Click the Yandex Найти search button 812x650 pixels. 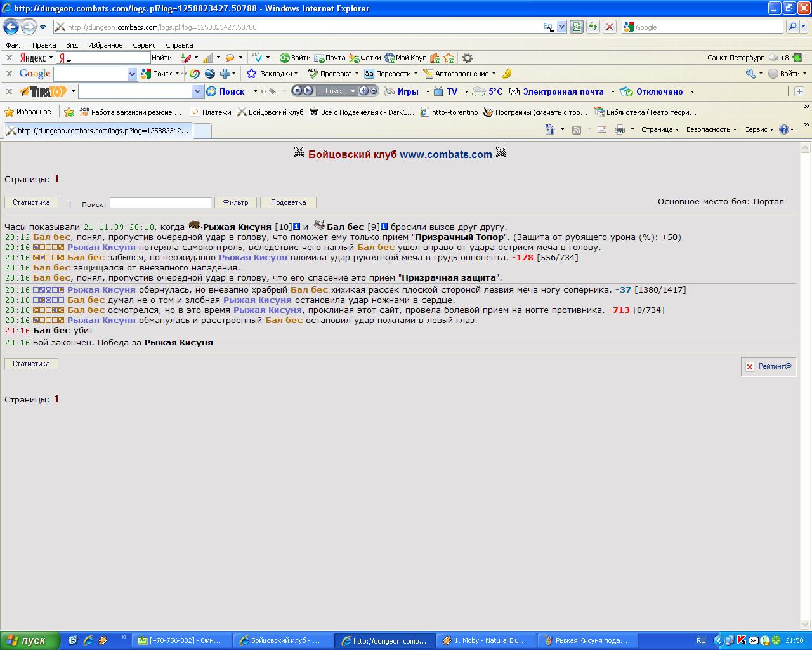click(x=162, y=58)
